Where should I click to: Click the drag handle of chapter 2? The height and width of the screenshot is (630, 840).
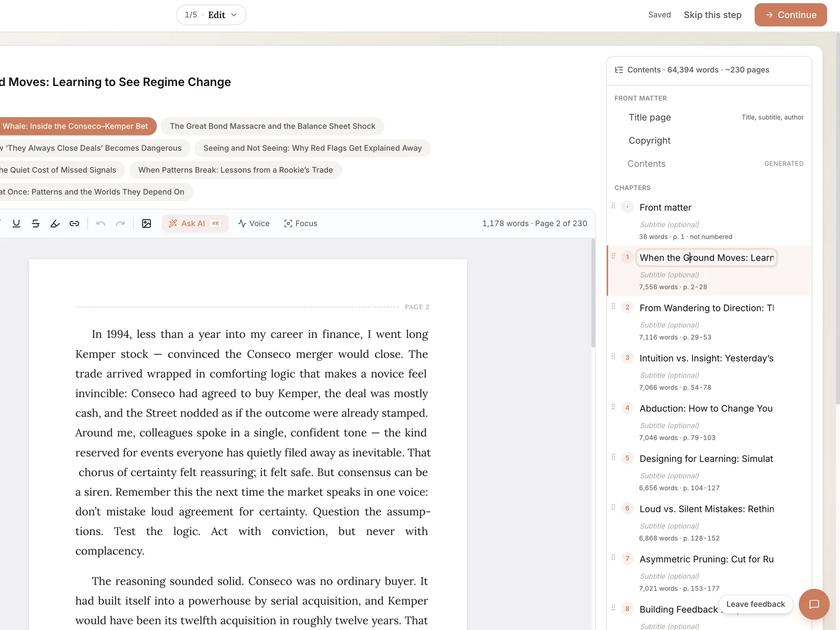point(613,306)
